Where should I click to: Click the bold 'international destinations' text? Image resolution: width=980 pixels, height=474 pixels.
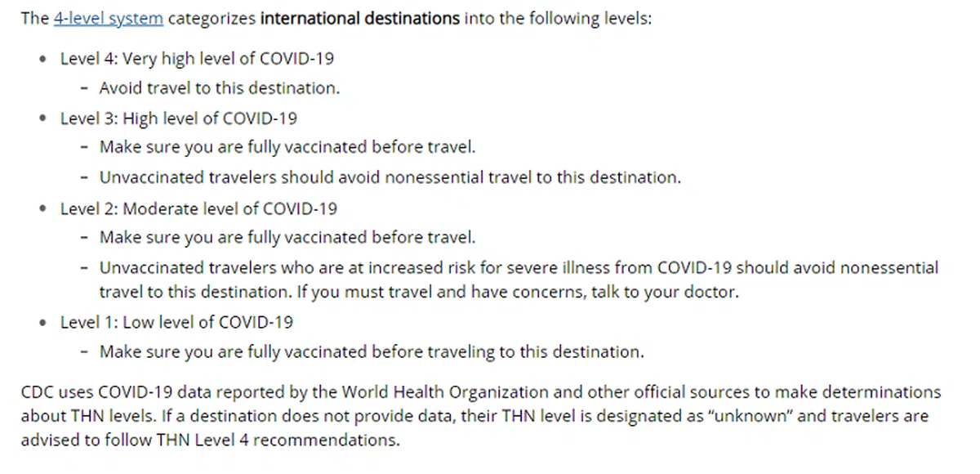tap(359, 18)
